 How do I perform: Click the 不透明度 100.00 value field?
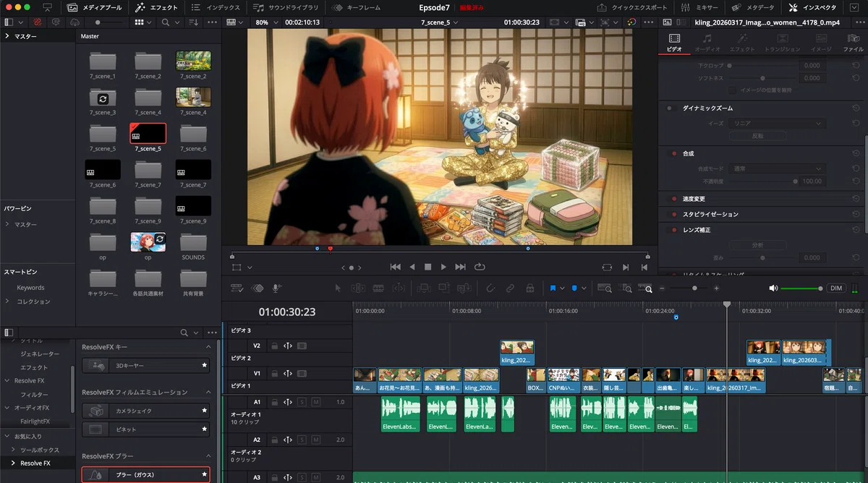(x=812, y=181)
